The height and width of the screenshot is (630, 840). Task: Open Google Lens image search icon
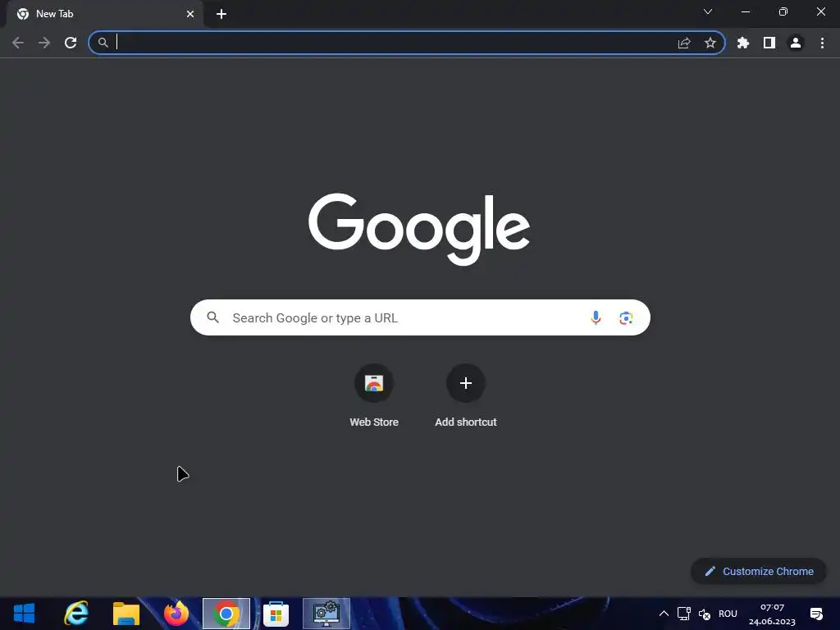[x=626, y=317]
